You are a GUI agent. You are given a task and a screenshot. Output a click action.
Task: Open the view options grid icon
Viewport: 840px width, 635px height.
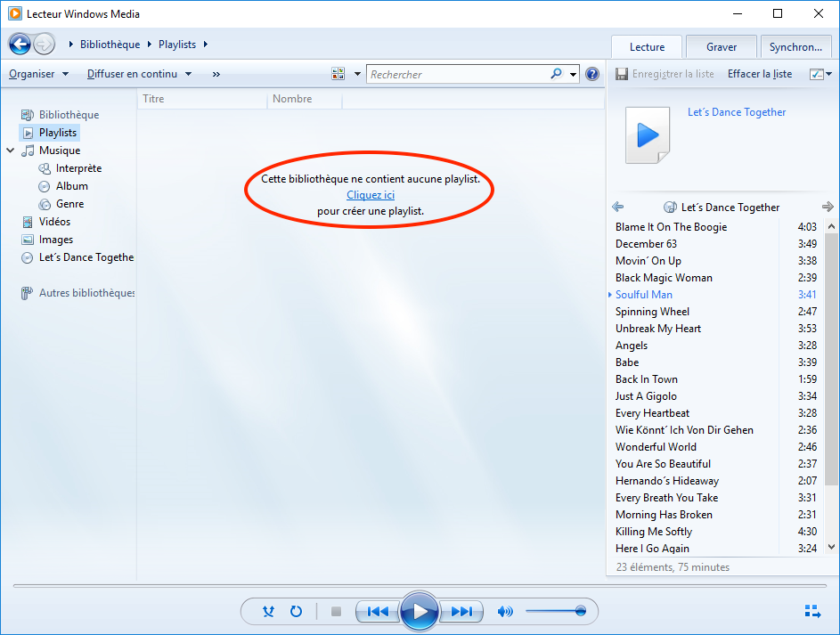point(338,74)
